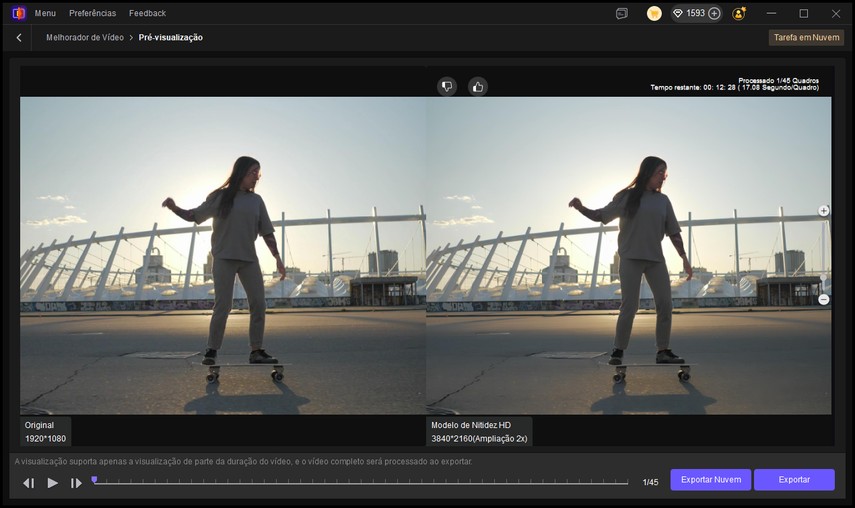Open the shopping cart store icon
This screenshot has width=855, height=508.
[654, 14]
